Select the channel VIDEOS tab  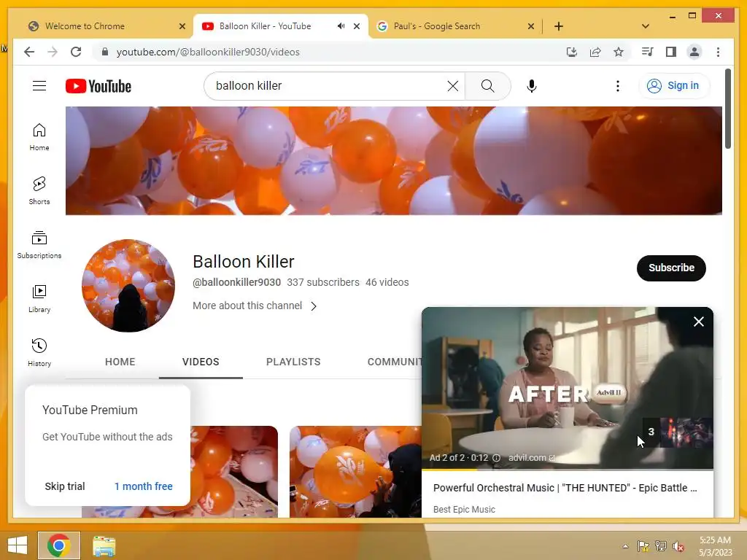[x=201, y=362]
